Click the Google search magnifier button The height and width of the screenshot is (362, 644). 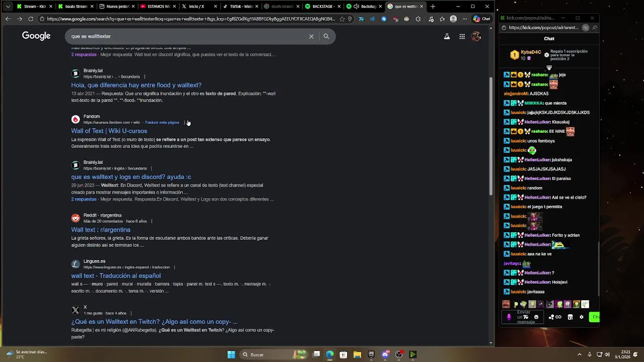tap(326, 36)
